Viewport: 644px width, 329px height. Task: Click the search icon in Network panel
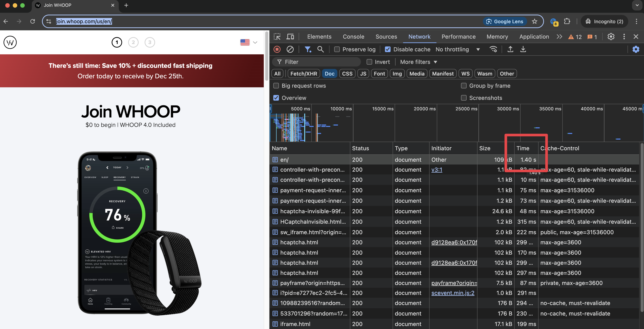(320, 49)
